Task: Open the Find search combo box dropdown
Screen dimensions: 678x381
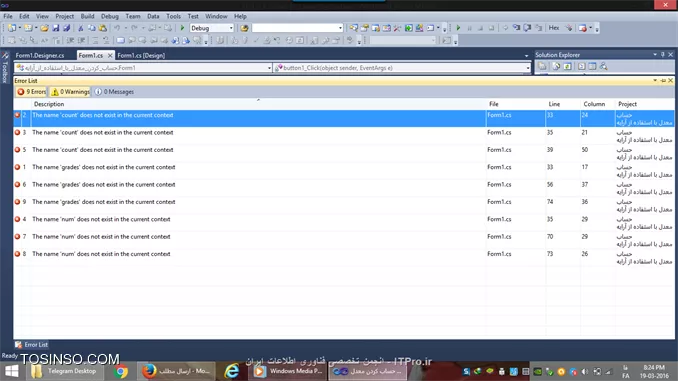Action: tap(340, 28)
